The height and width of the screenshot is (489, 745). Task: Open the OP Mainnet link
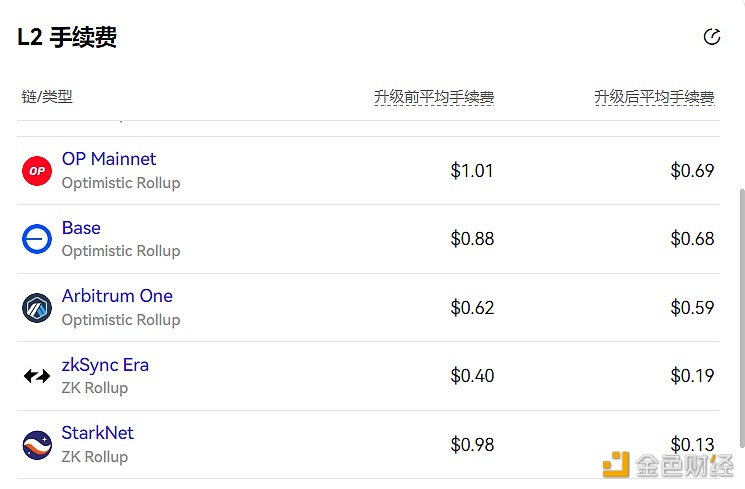109,159
